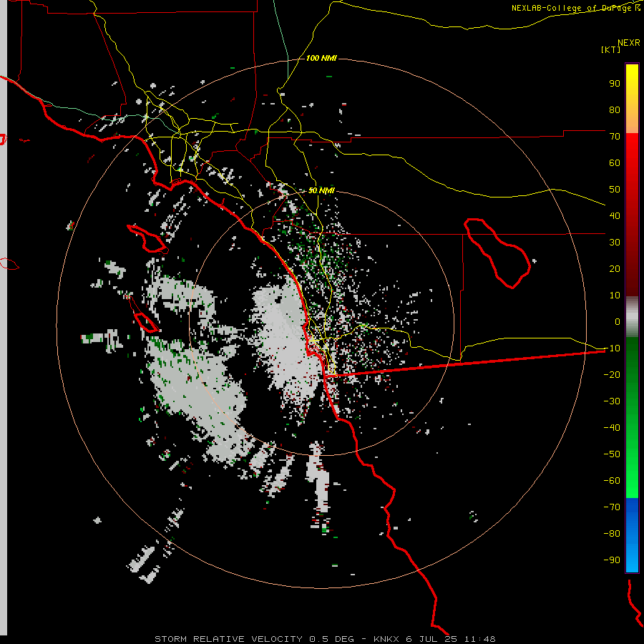644x644 pixels.
Task: Click the -50 value on velocity scale
Action: pos(612,454)
